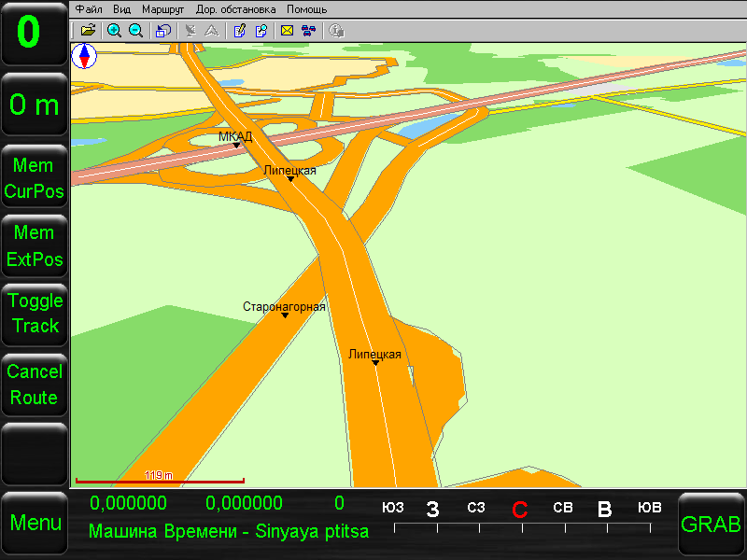Zoom in with the magnifier plus icon
Screen dimensions: 747x560
(x=115, y=31)
